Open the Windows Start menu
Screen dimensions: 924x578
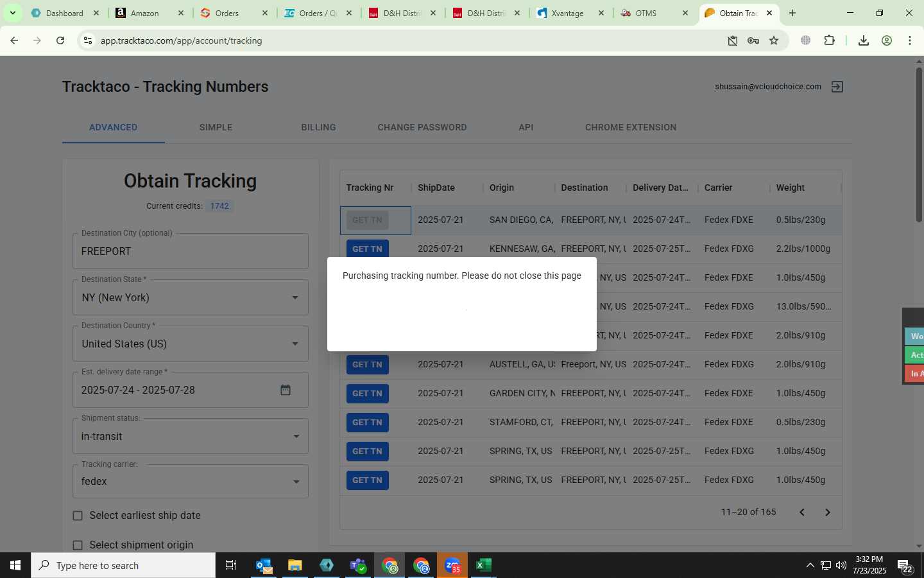[15, 565]
